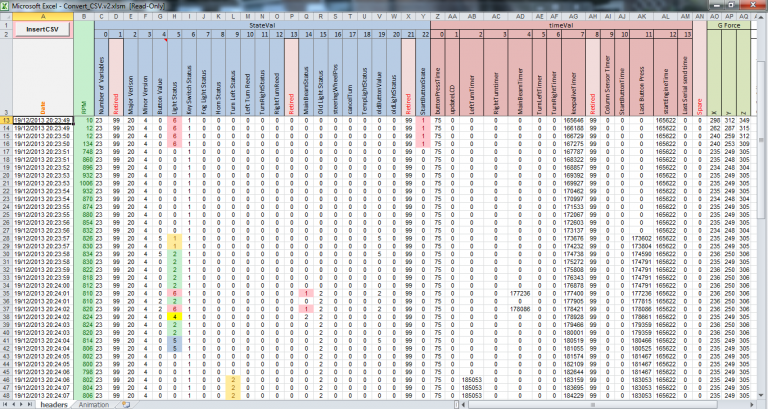Image resolution: width=768 pixels, height=409 pixels.
Task: Click the StartButtonState header cell
Action: coord(423,77)
